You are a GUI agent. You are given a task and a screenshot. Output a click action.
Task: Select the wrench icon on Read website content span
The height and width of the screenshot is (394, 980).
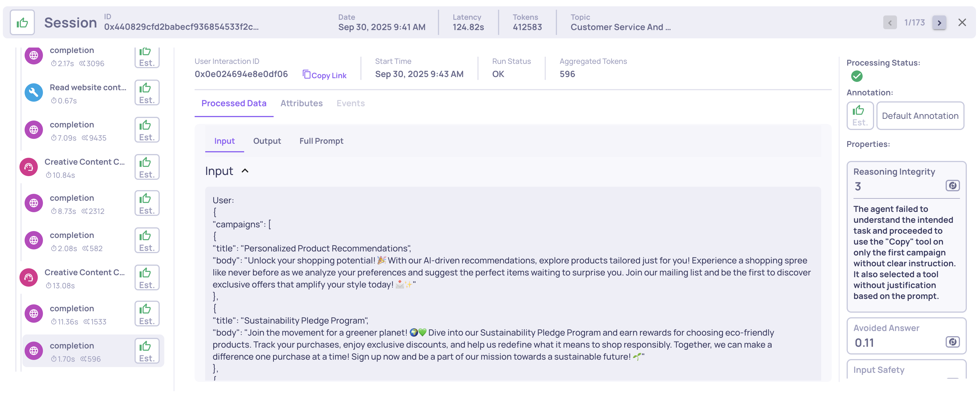tap(33, 92)
